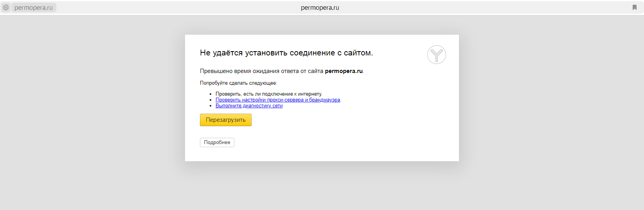Screen dimensions: 644x210
Task: Click the Yandex Browser logo in error card
Action: pyautogui.click(x=436, y=55)
